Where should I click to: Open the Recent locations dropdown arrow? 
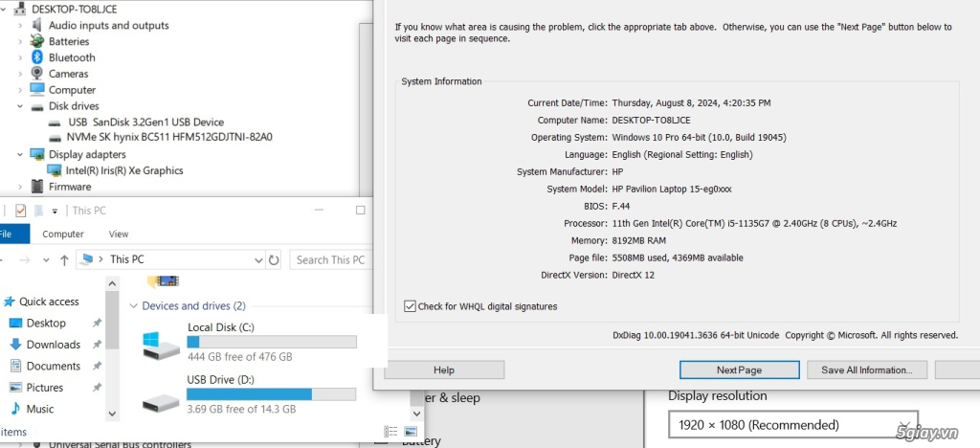(46, 260)
